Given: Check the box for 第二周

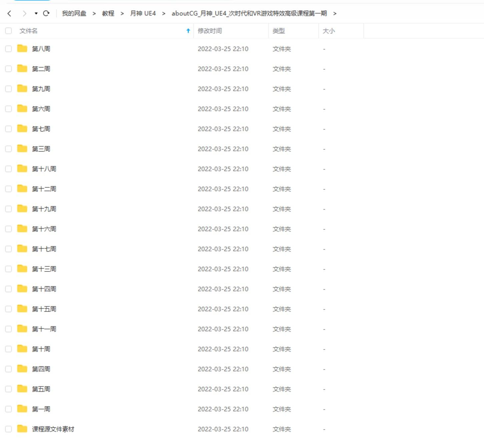Looking at the screenshot, I should [9, 69].
